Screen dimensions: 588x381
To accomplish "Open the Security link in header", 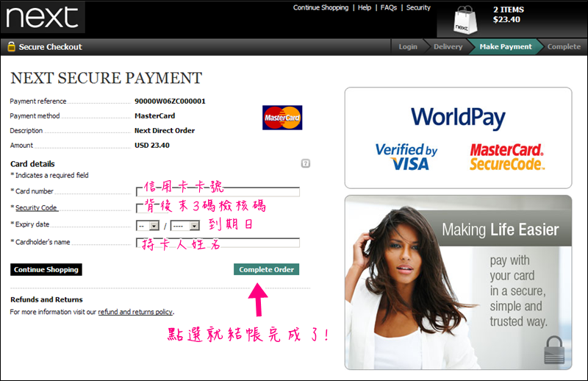I will (x=418, y=7).
